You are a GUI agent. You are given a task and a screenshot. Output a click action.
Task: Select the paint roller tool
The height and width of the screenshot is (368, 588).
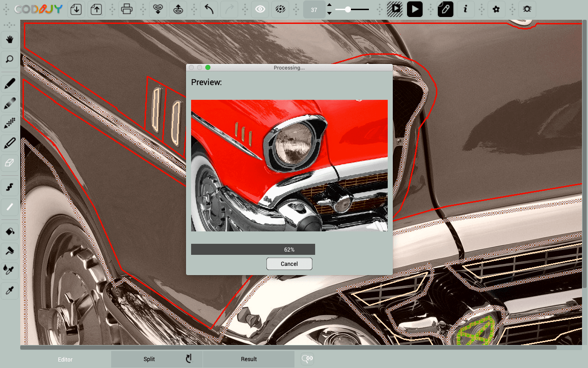(x=10, y=251)
